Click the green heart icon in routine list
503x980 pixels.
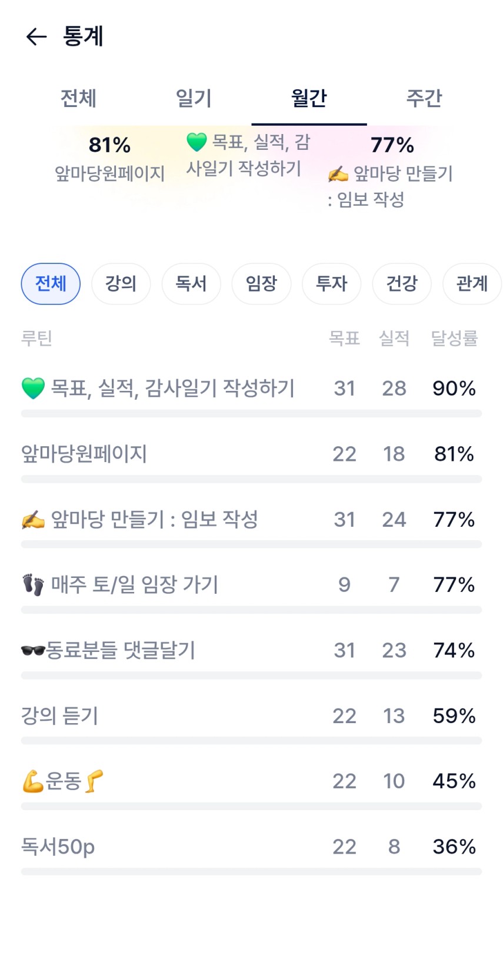click(x=33, y=389)
